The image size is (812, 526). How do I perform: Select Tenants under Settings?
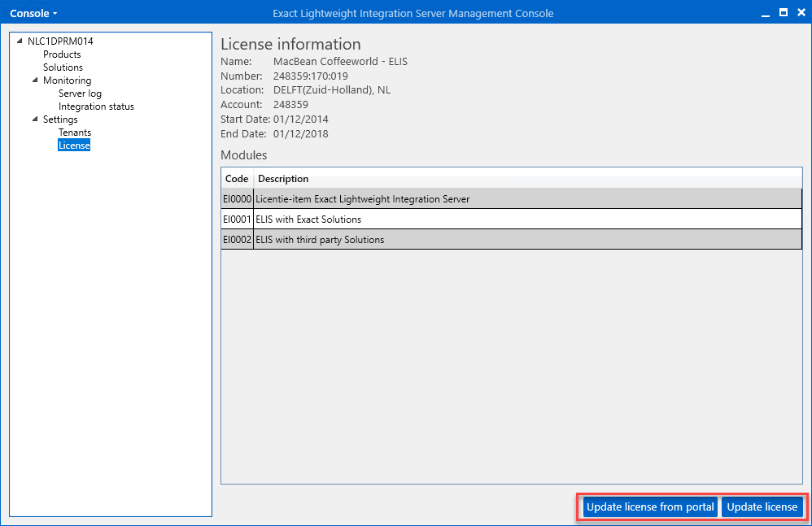75,133
